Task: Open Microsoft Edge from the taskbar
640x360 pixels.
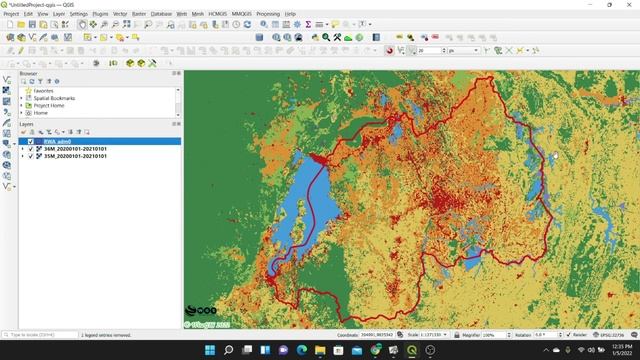Action: tap(302, 350)
